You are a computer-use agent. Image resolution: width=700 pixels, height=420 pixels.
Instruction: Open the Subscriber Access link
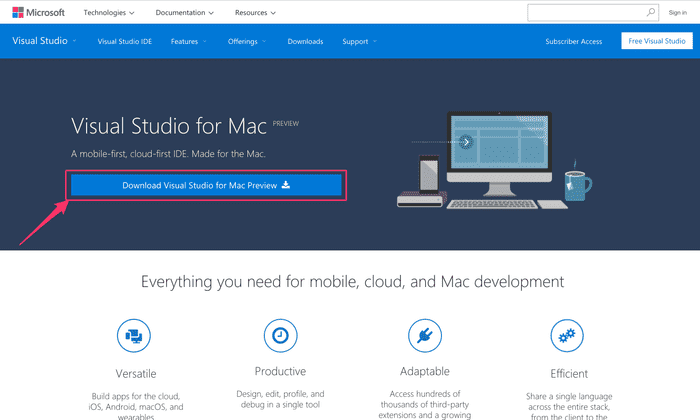(x=573, y=42)
